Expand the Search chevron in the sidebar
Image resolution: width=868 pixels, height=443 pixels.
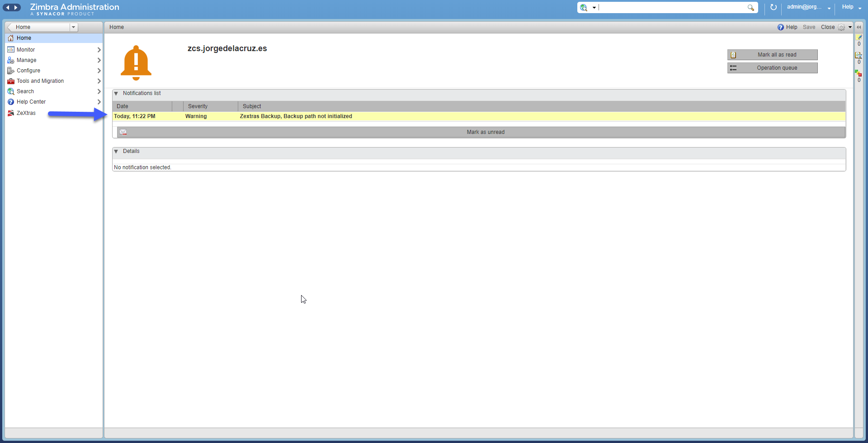point(99,91)
